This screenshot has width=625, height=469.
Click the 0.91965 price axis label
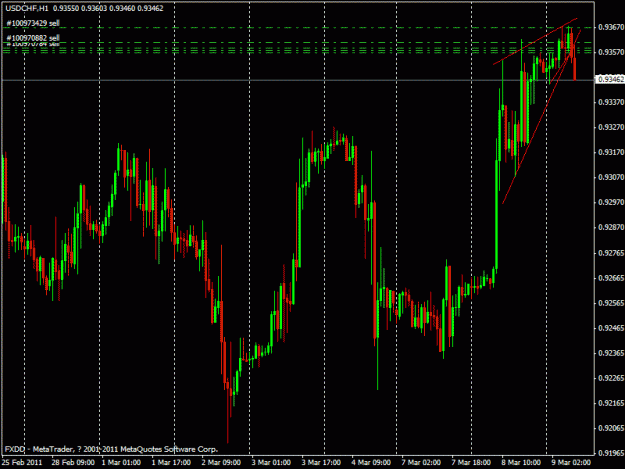[611, 453]
